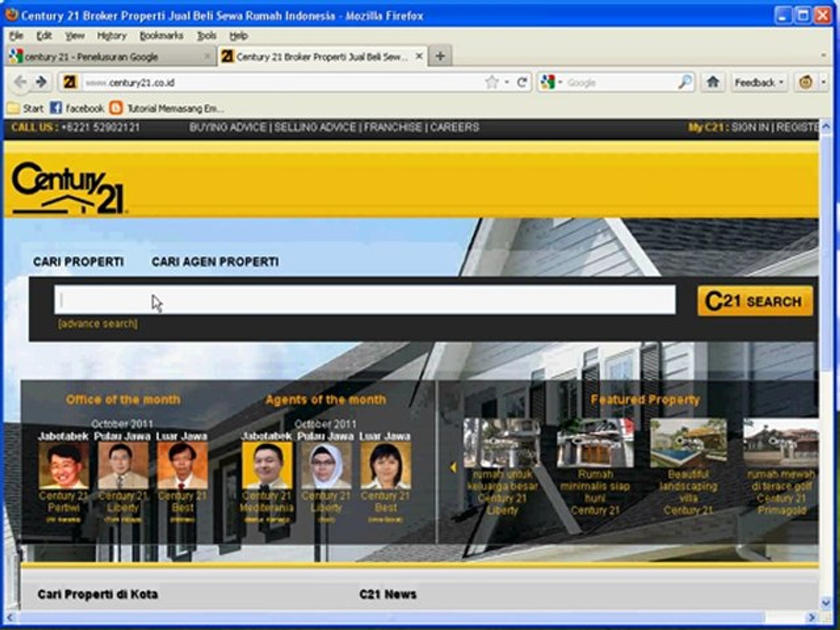Viewport: 840px width, 630px height.
Task: Click the SIGN IN link
Action: pyautogui.click(x=750, y=127)
